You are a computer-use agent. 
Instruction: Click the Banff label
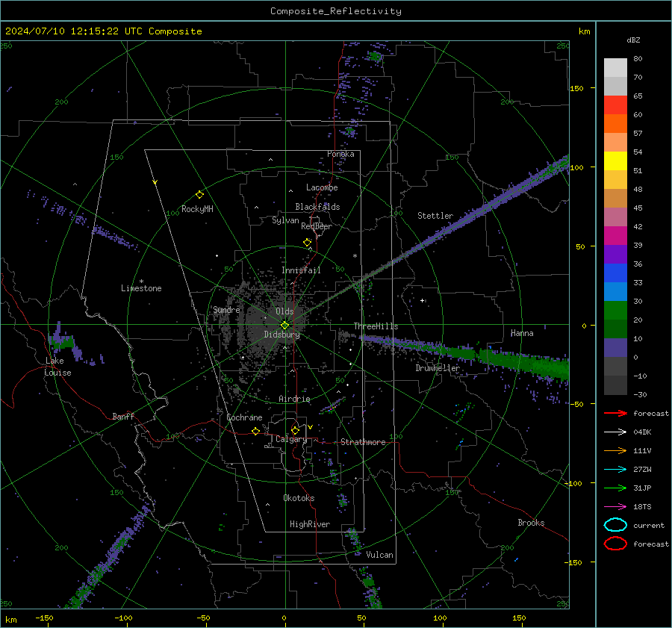pyautogui.click(x=123, y=417)
